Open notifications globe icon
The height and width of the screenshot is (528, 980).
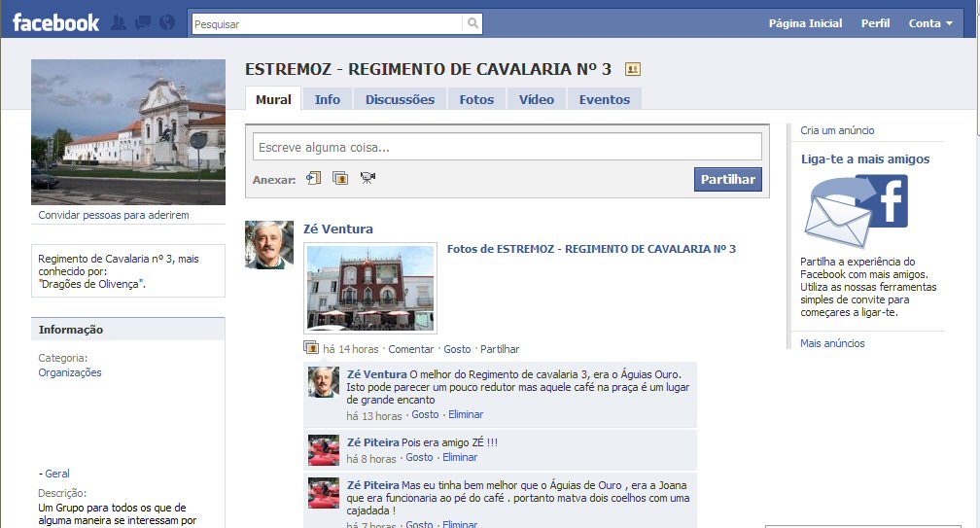pyautogui.click(x=167, y=23)
